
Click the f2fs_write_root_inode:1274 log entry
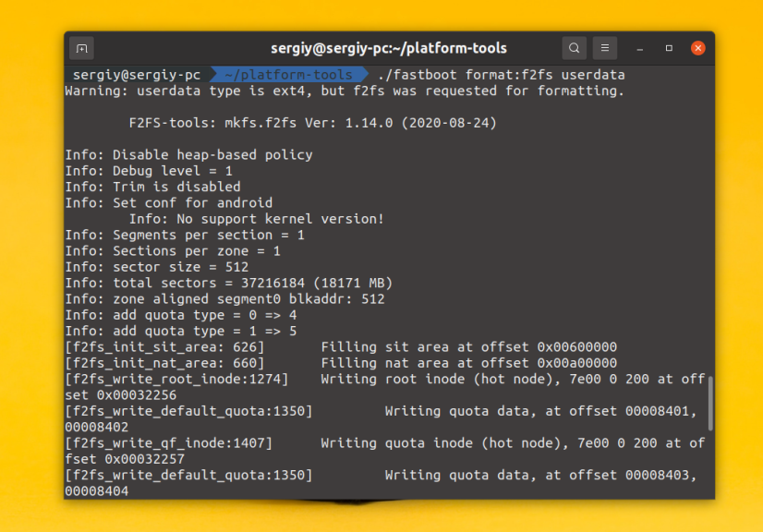point(176,379)
